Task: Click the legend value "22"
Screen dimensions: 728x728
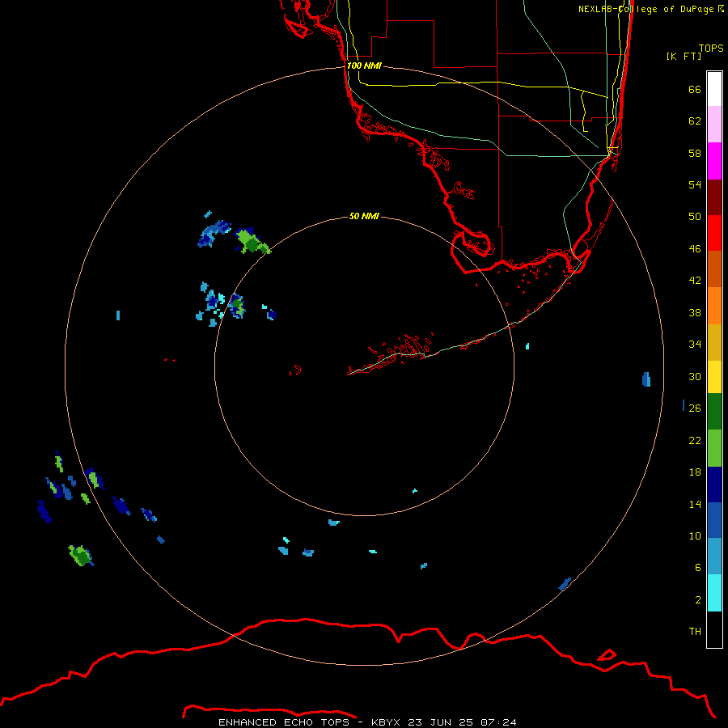Action: (695, 440)
